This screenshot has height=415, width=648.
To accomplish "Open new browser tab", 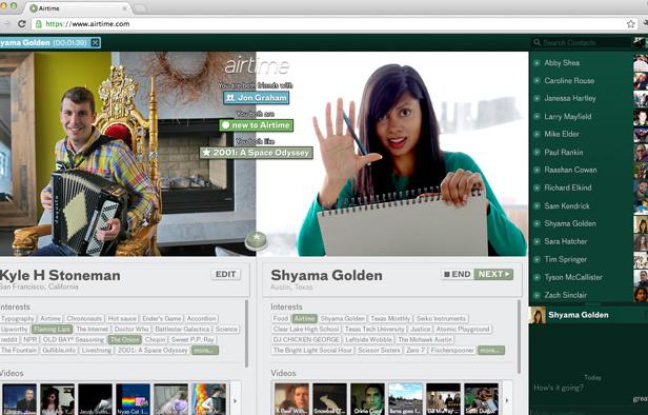I will point(140,9).
